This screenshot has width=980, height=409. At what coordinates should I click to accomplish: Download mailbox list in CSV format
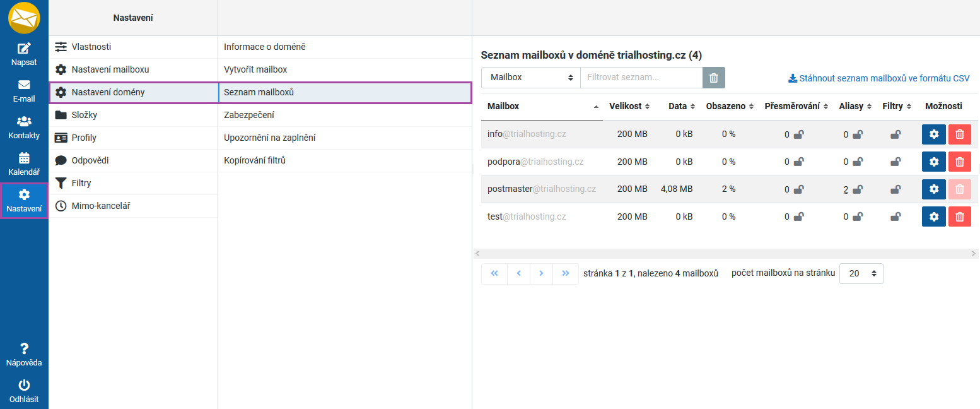tap(878, 79)
